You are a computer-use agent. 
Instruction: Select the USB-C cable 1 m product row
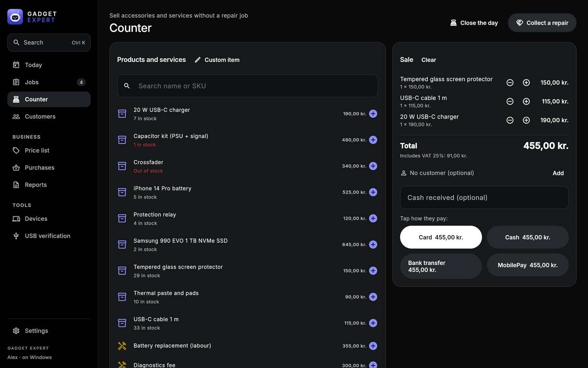point(247,323)
